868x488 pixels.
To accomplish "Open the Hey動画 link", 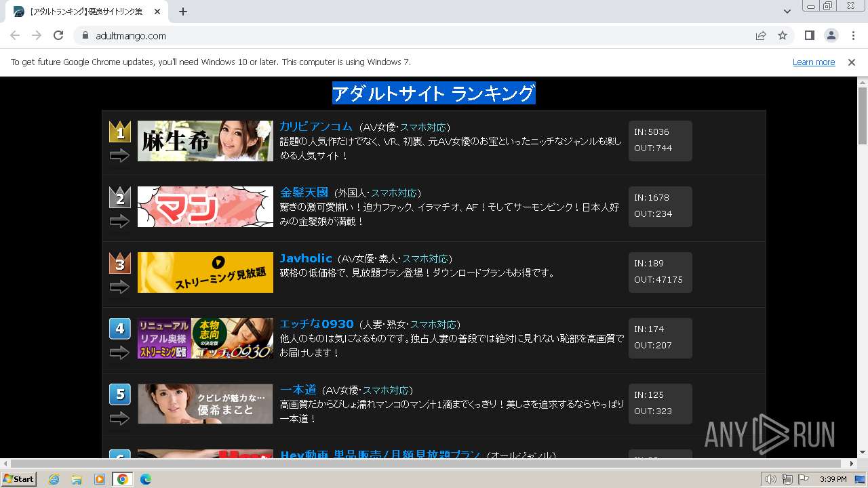I will (380, 454).
